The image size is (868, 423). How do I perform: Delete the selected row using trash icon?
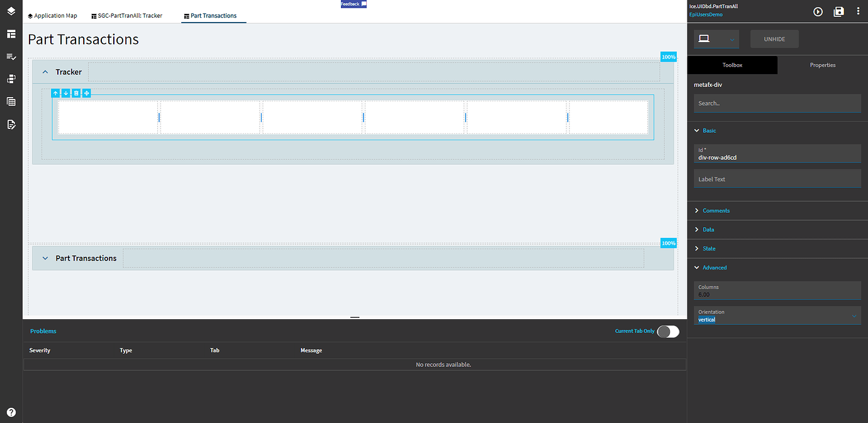(x=76, y=93)
